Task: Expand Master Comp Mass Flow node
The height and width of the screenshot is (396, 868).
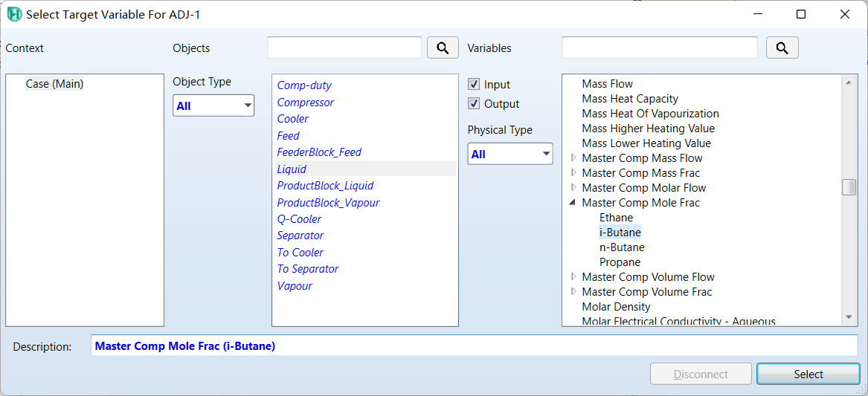Action: [x=573, y=158]
